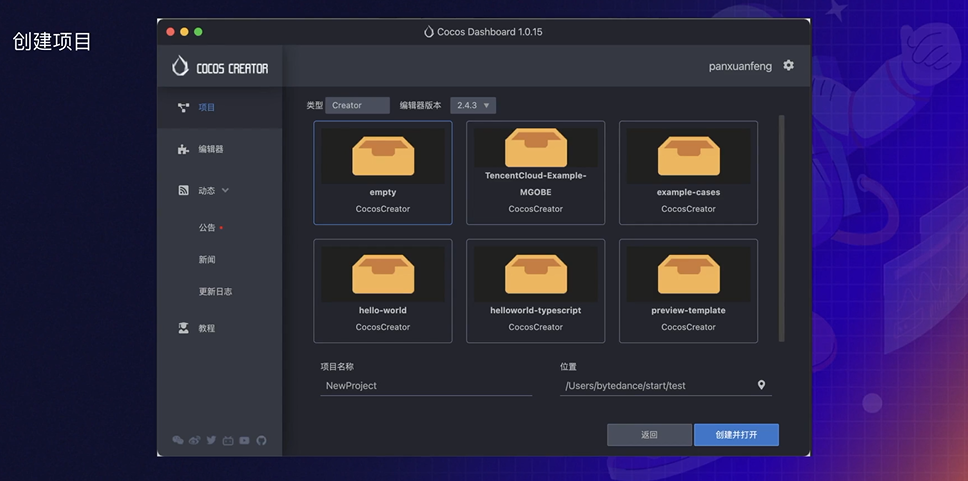Minimize the window with yellow button
The image size is (968, 481).
184,31
